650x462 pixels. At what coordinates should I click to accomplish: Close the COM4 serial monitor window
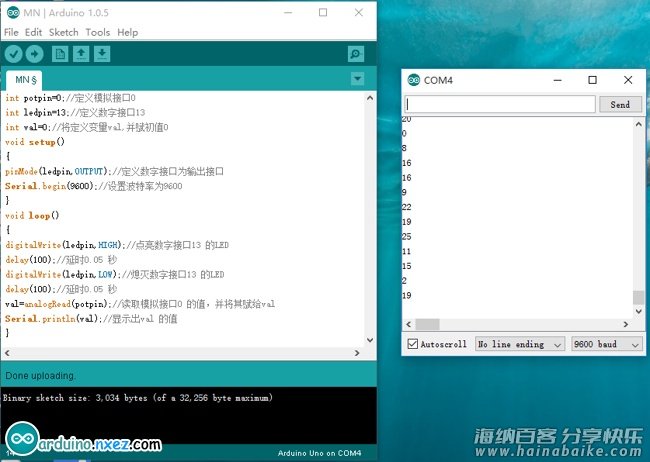coord(628,80)
